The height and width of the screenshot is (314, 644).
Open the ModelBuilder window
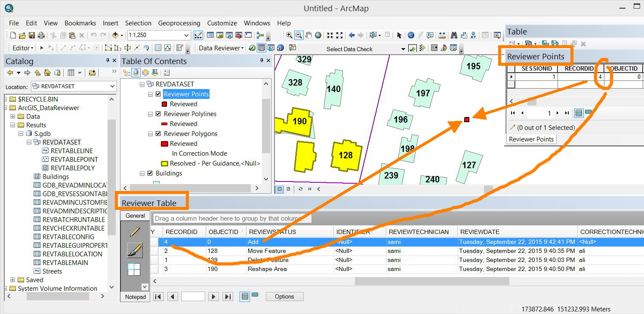coord(259,35)
